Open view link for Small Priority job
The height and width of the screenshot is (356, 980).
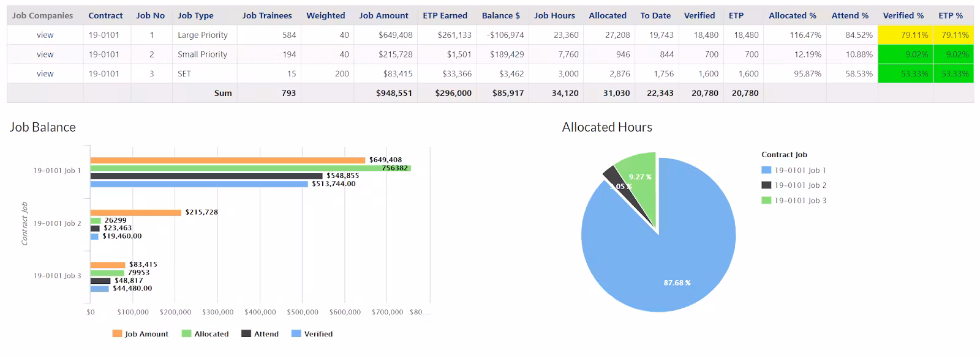[x=45, y=54]
